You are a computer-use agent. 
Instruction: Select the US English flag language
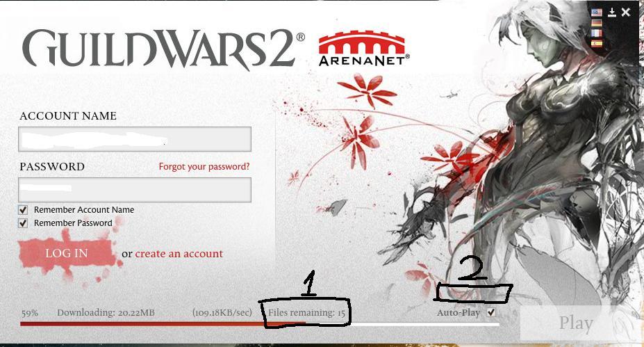click(x=597, y=13)
